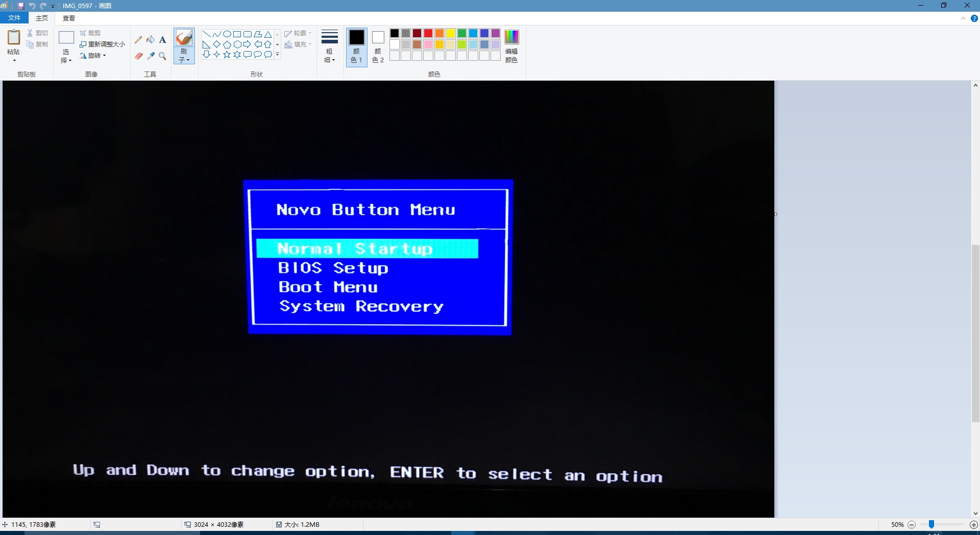Select Color 1 (颜色 1) as the active color
Image resolution: width=980 pixels, height=535 pixels.
pyautogui.click(x=357, y=46)
